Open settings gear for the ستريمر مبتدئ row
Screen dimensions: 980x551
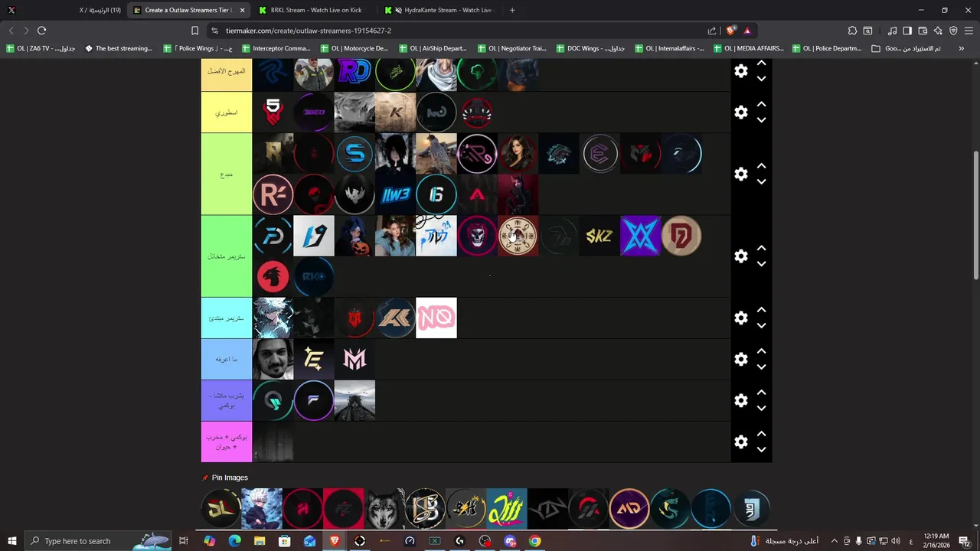point(740,318)
